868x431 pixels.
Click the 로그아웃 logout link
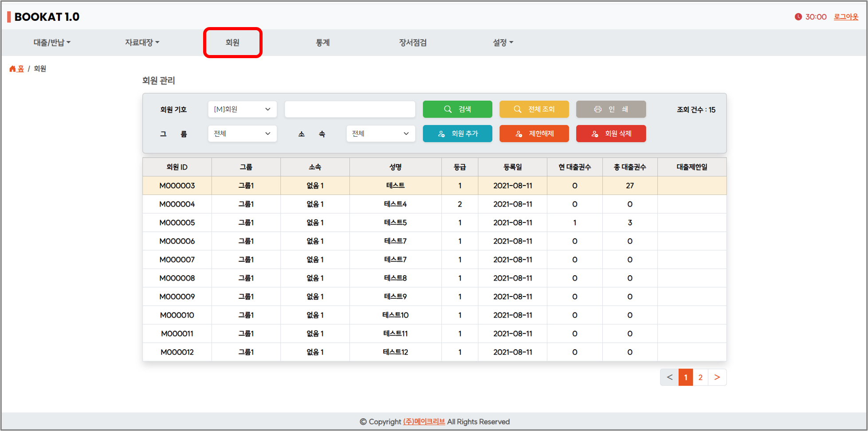pyautogui.click(x=846, y=17)
